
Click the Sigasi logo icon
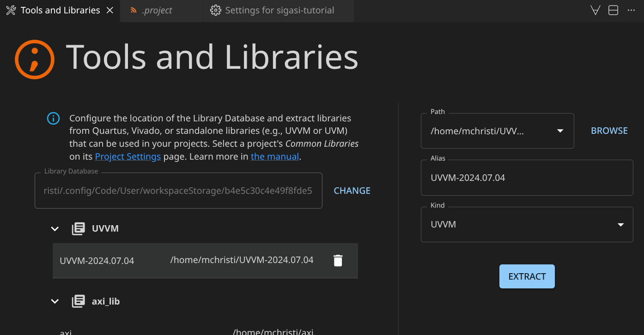click(x=35, y=60)
